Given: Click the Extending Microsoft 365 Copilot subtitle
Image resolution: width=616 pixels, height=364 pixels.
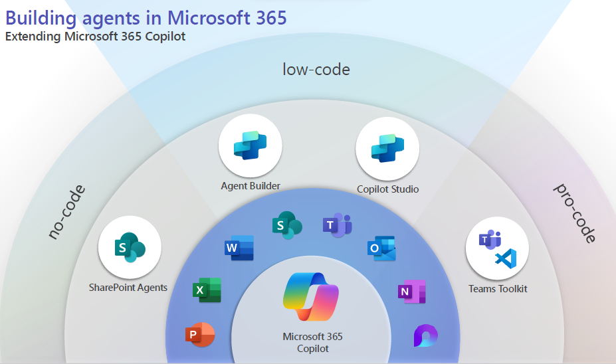Looking at the screenshot, I should point(95,37).
